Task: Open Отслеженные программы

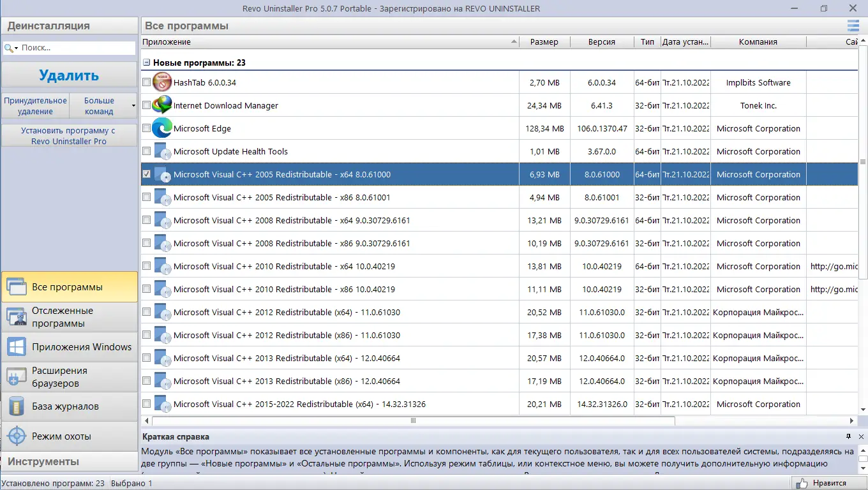Action: [x=69, y=317]
